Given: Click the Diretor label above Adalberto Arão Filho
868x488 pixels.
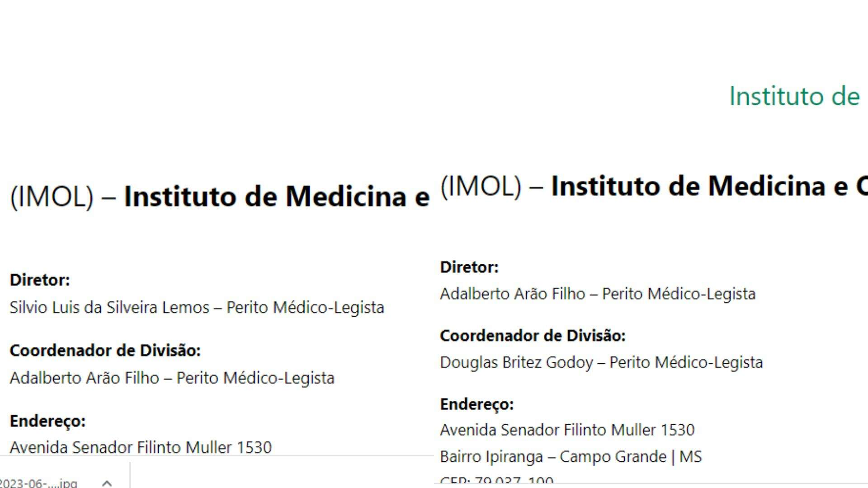Looking at the screenshot, I should pyautogui.click(x=469, y=267).
